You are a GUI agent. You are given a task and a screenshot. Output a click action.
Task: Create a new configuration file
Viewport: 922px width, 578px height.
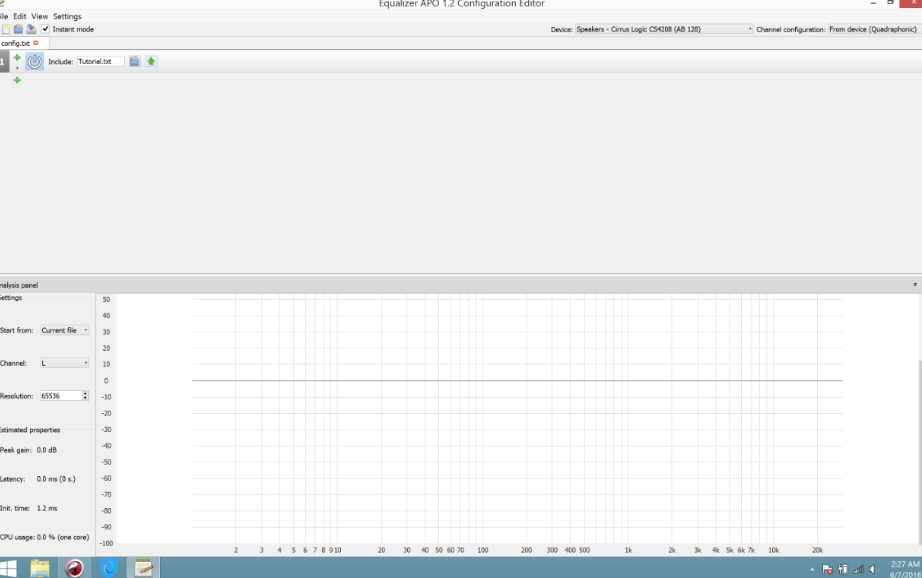pyautogui.click(x=6, y=29)
